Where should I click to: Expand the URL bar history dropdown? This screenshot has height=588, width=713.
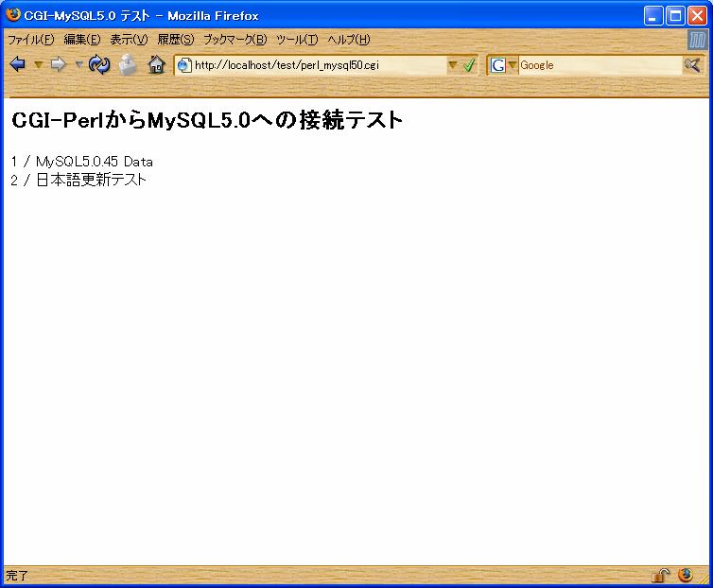452,65
